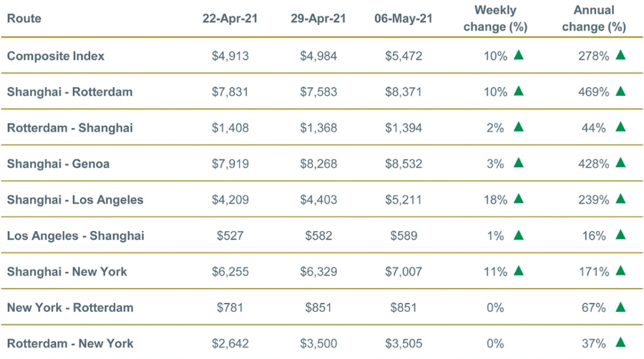644x359 pixels.
Task: Select the 22-Apr-21 column header
Action: point(230,19)
